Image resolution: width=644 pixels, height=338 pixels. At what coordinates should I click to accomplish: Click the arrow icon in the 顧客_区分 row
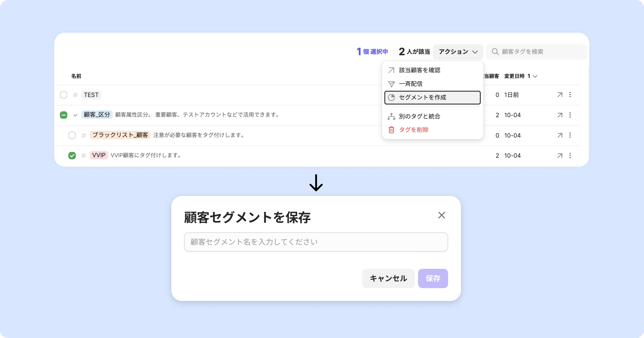point(560,115)
